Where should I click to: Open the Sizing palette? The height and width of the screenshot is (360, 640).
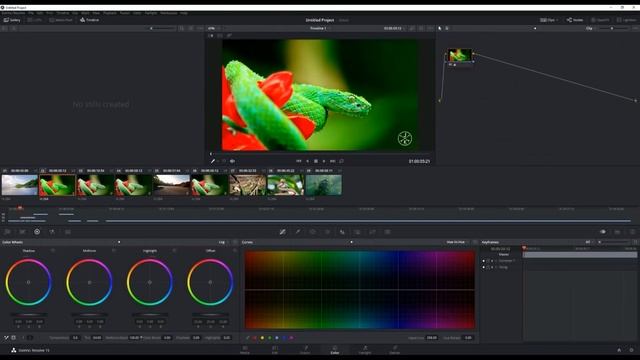372,232
